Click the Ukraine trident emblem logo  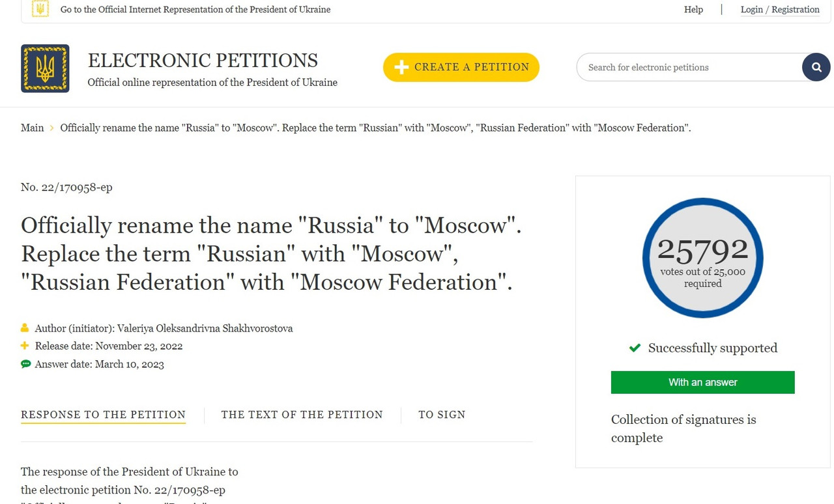click(45, 68)
